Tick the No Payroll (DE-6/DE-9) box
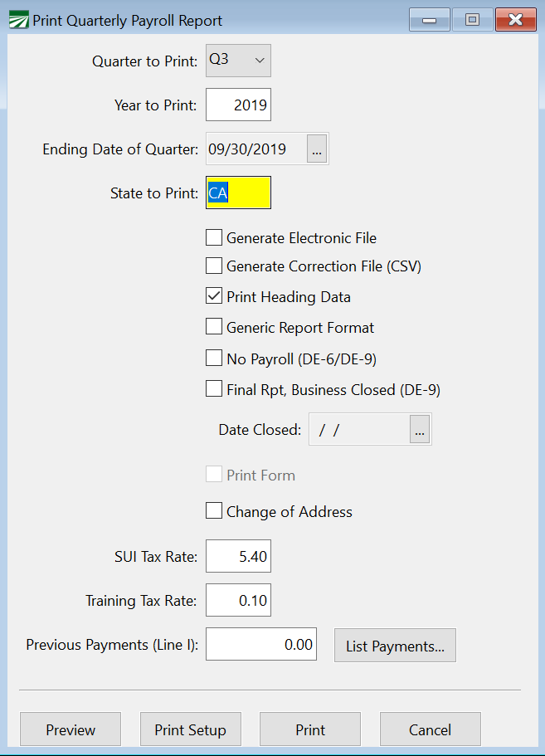 [x=214, y=358]
